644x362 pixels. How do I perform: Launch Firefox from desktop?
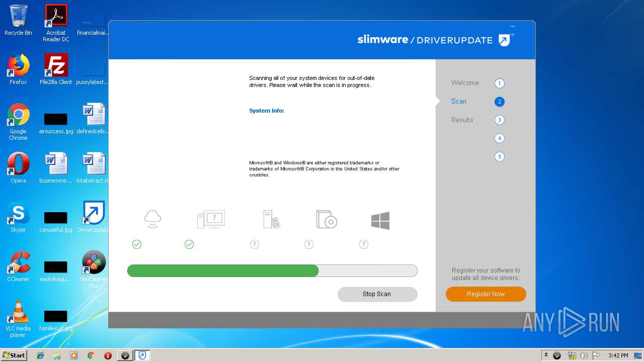(x=18, y=69)
